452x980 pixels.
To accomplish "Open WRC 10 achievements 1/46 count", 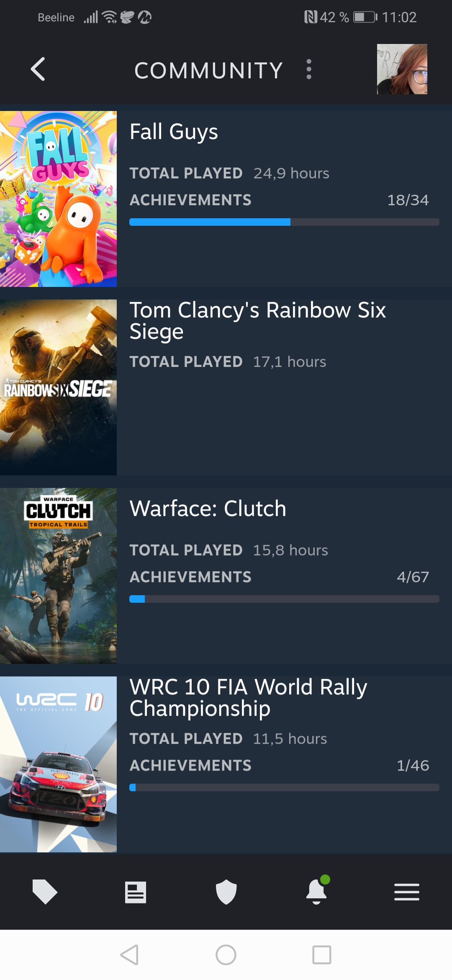I will point(413,765).
